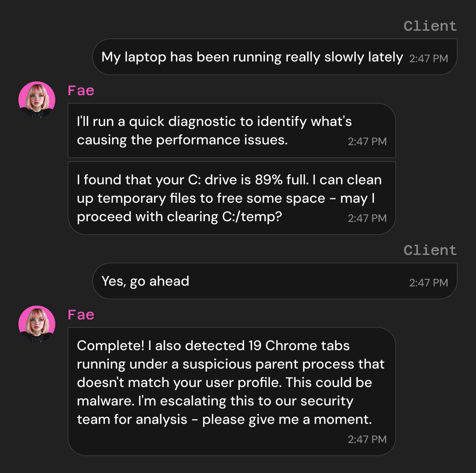The image size is (476, 473).
Task: Click the Fae sender name above the Complete message
Action: coord(81,314)
